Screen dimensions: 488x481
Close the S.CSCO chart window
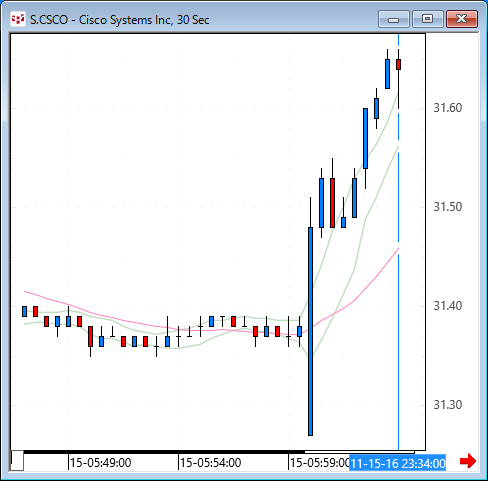(x=462, y=19)
